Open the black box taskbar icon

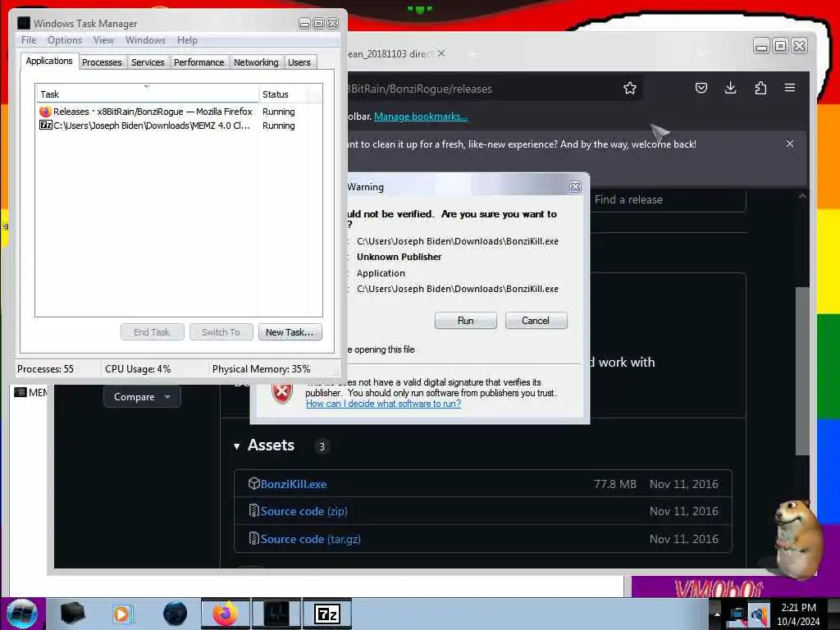72,614
